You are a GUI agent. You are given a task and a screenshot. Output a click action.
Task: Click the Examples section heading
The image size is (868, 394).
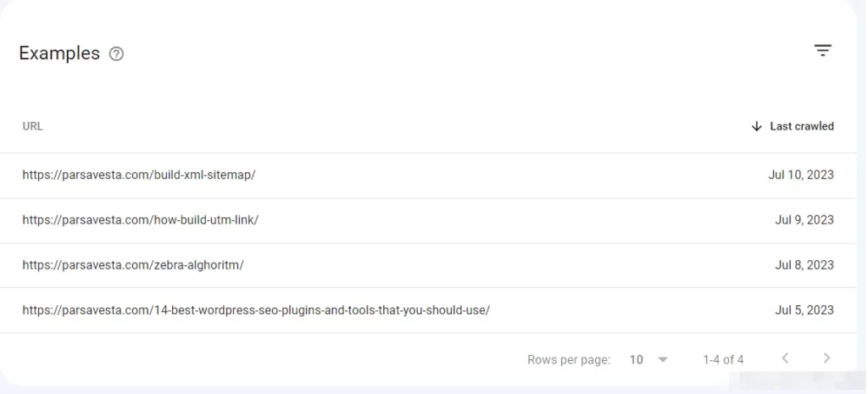click(59, 53)
